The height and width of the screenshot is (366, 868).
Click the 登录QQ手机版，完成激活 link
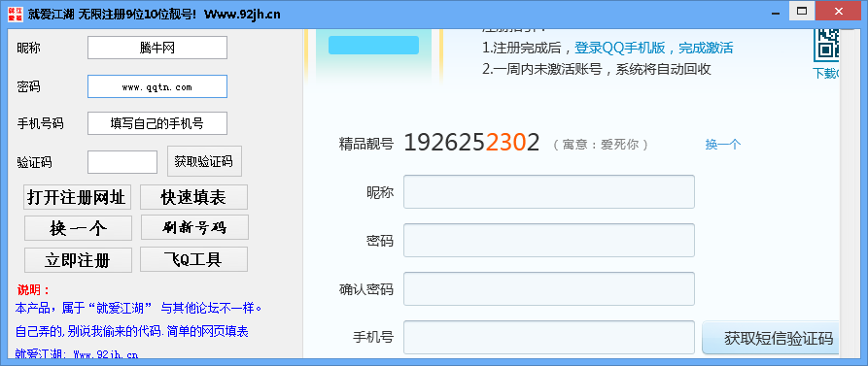[x=654, y=49]
